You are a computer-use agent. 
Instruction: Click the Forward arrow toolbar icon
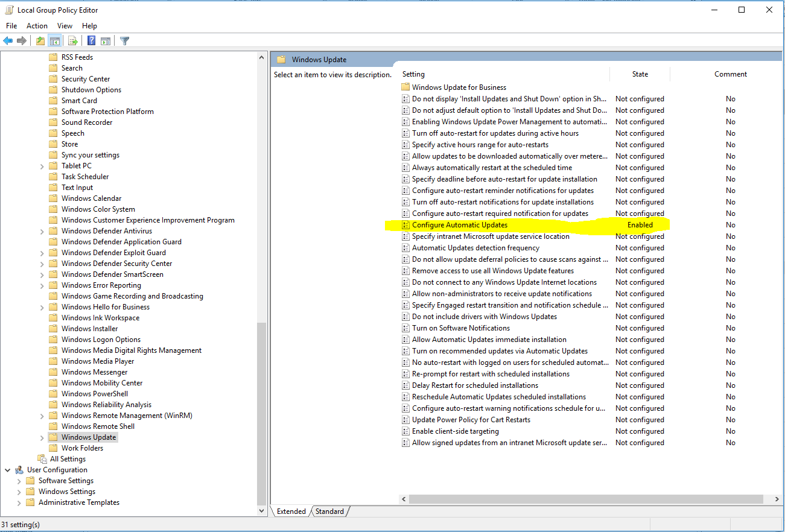(x=22, y=41)
